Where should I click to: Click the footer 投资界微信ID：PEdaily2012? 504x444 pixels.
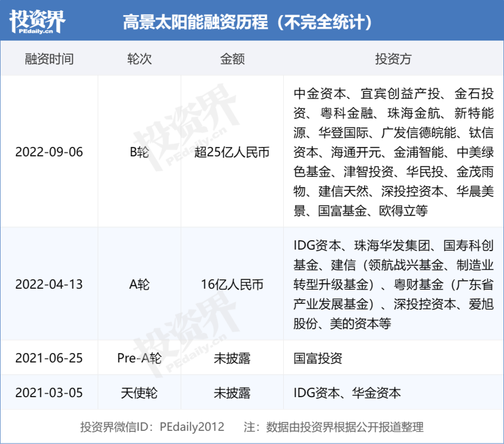pyautogui.click(x=152, y=427)
